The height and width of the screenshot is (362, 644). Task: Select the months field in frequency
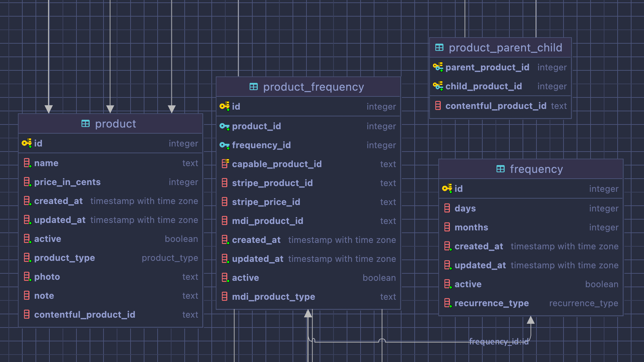click(x=471, y=227)
